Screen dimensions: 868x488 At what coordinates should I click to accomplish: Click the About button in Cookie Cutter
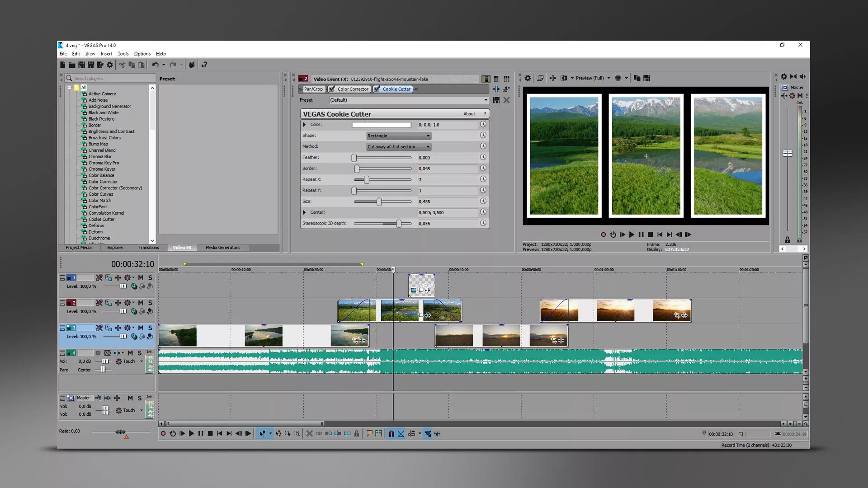468,113
